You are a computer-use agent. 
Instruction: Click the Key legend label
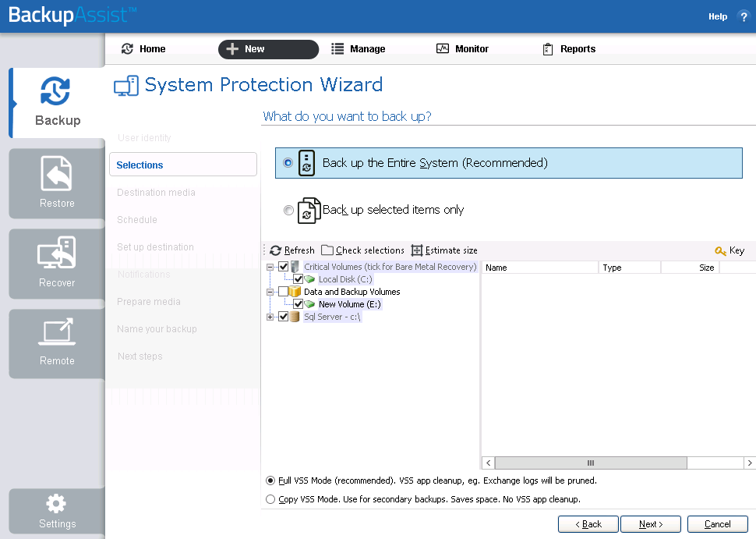tap(737, 250)
